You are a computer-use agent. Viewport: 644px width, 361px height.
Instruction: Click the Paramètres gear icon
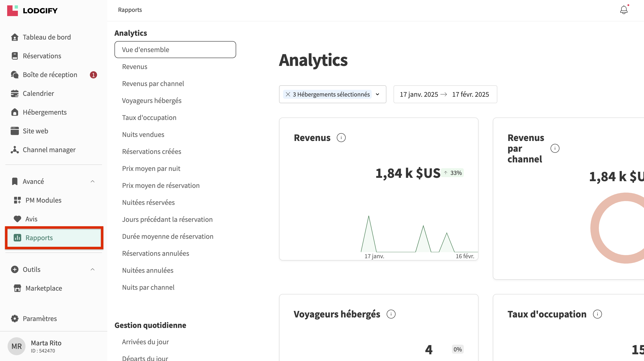15,319
